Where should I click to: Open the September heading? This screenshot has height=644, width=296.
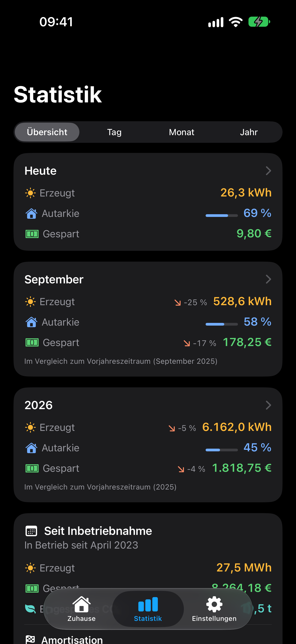54,280
